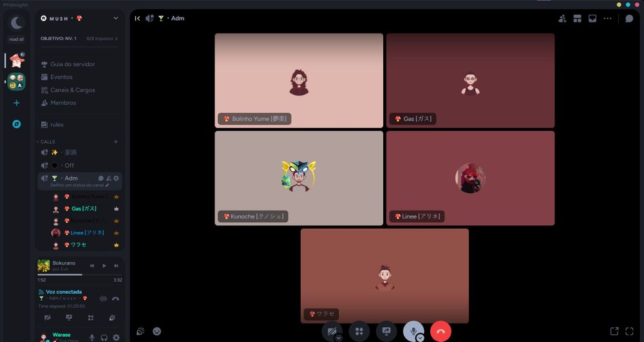This screenshot has width=644, height=342.
Task: Open the inbox icon in header
Action: tap(592, 19)
